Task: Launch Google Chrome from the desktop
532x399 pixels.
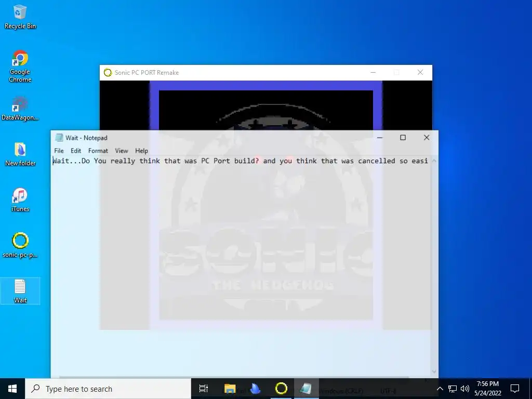Action: tap(20, 66)
